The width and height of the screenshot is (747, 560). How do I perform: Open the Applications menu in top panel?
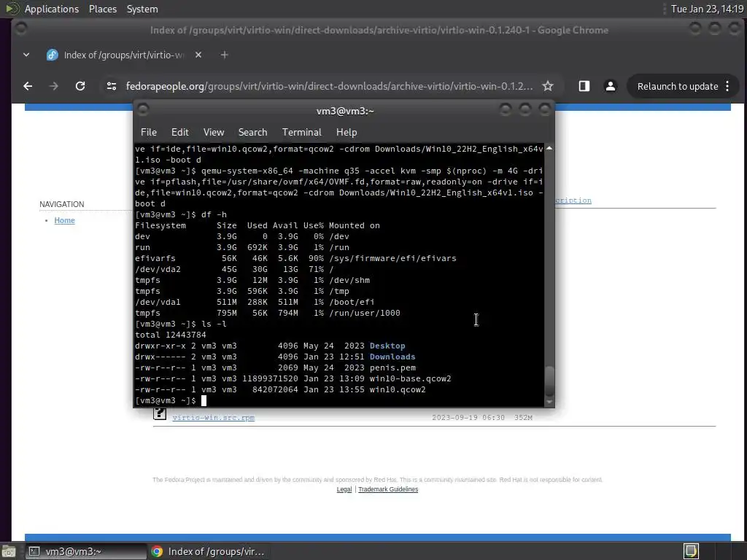pos(52,9)
